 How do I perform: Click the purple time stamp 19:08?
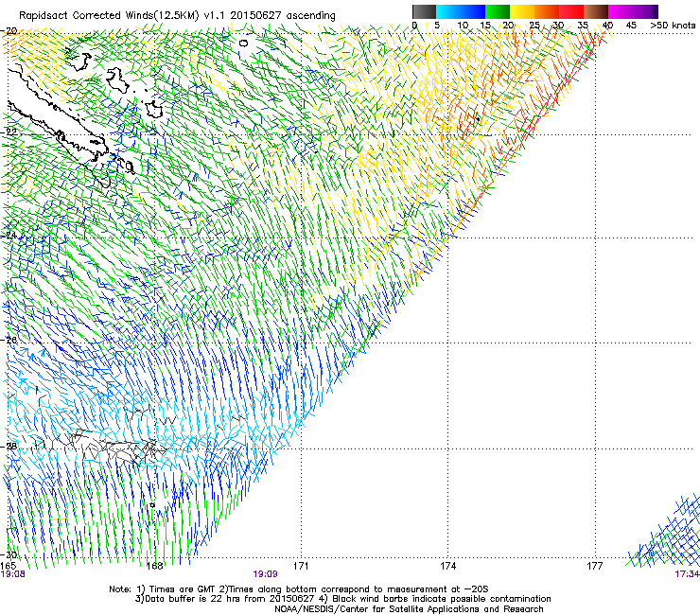click(12, 574)
